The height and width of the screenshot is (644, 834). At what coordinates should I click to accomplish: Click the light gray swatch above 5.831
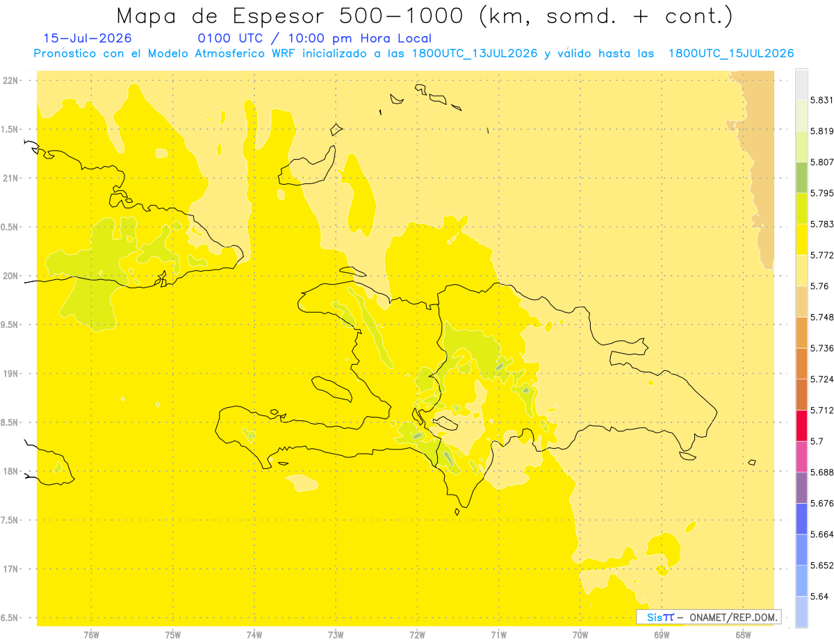[801, 84]
